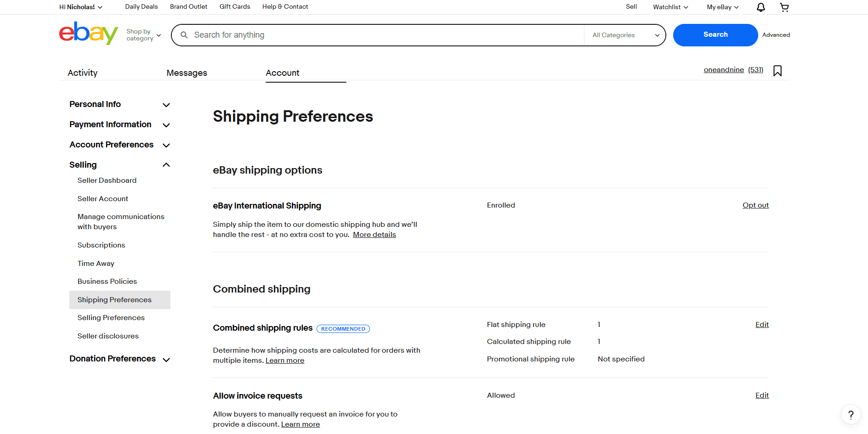Screen dimensions: 868x434
Task: Expand Donation Preferences section
Action: click(x=166, y=360)
